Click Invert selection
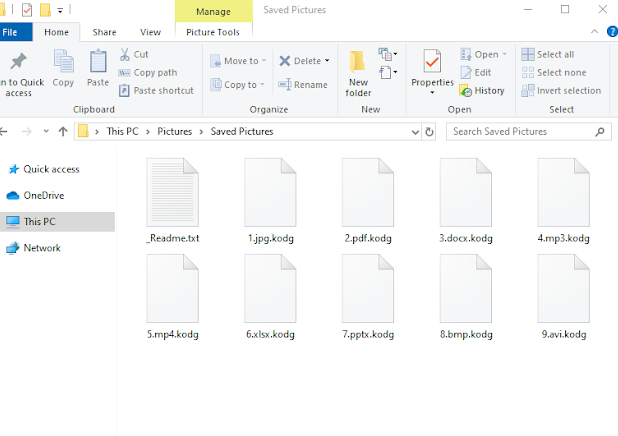The image size is (618, 436). pos(560,91)
